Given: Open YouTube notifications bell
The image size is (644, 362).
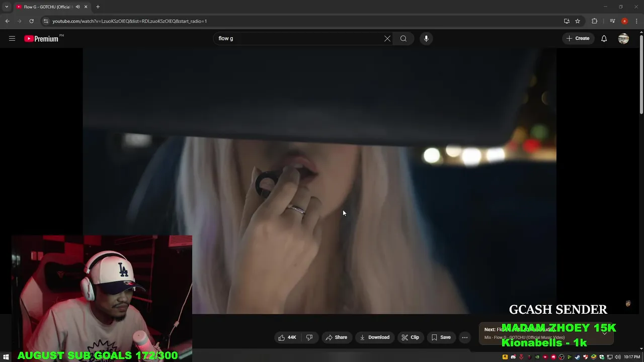Looking at the screenshot, I should [604, 39].
